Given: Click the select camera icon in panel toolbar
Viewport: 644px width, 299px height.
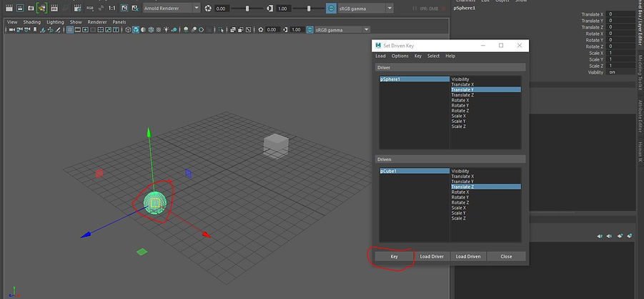Looking at the screenshot, I should 11,29.
